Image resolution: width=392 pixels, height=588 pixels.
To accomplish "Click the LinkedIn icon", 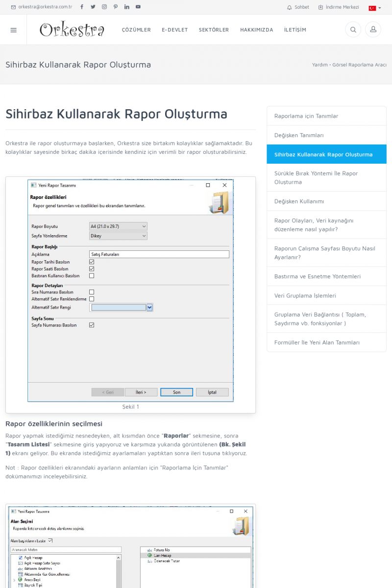I will tap(127, 7).
